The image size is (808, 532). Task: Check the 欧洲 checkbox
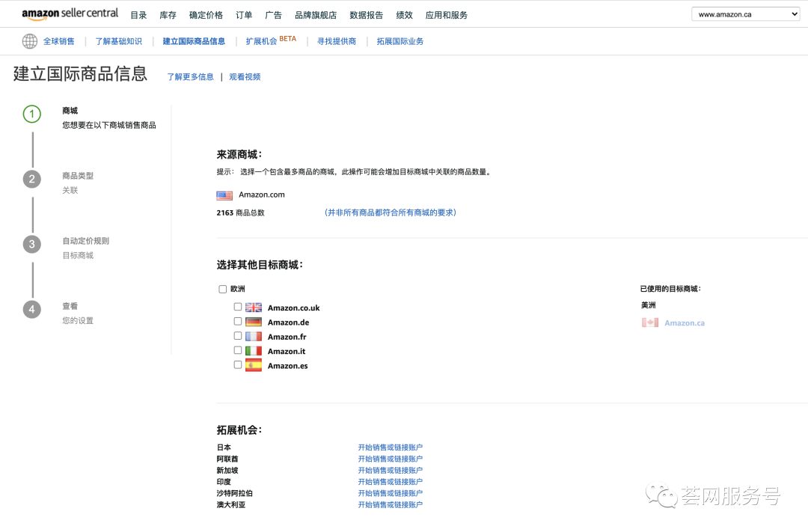pyautogui.click(x=222, y=289)
